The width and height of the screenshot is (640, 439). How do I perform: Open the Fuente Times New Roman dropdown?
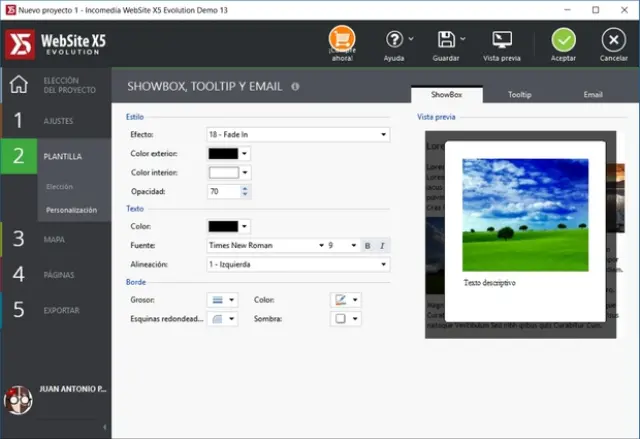point(266,245)
